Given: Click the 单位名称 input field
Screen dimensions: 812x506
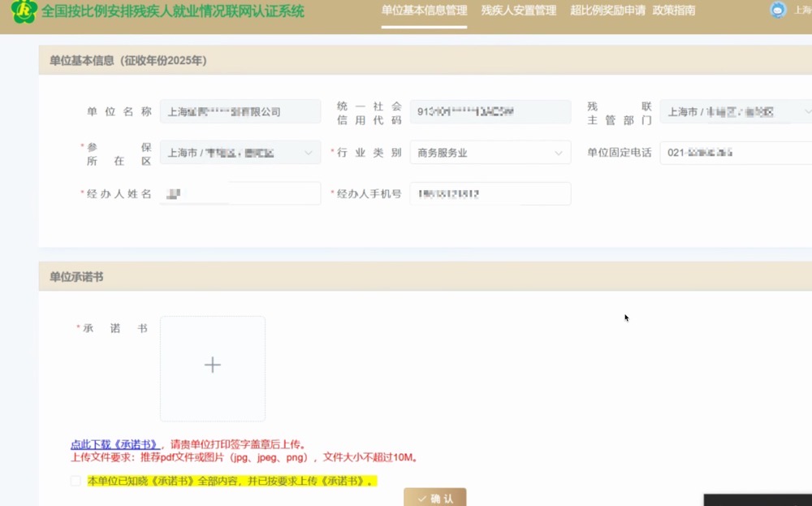Looking at the screenshot, I should [x=240, y=111].
